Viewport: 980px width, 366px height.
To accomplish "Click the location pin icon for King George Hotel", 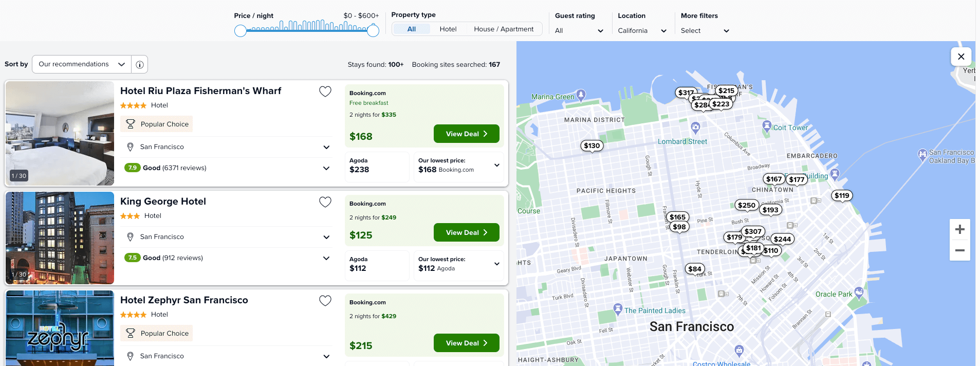I will click(130, 236).
